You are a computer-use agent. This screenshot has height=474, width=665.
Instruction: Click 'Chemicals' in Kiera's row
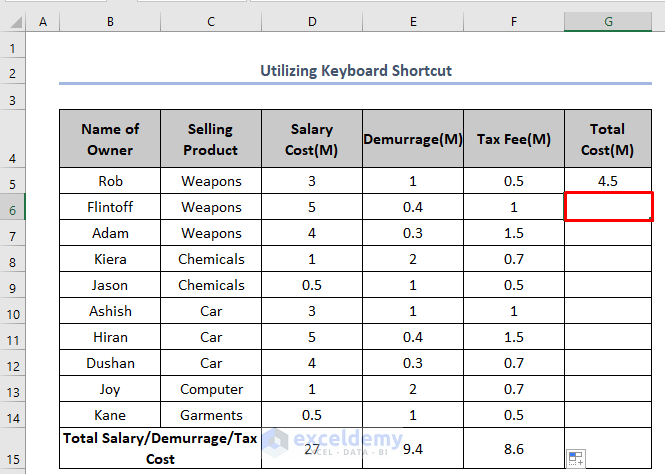click(x=211, y=259)
